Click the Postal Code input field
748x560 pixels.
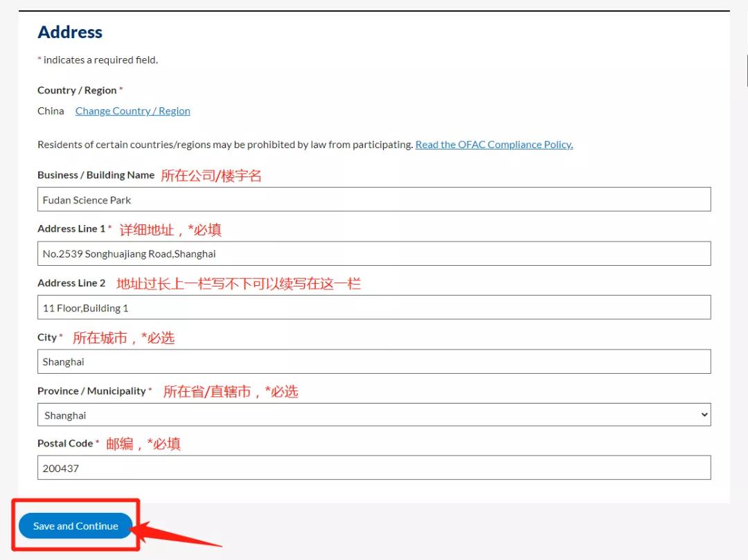click(x=374, y=467)
